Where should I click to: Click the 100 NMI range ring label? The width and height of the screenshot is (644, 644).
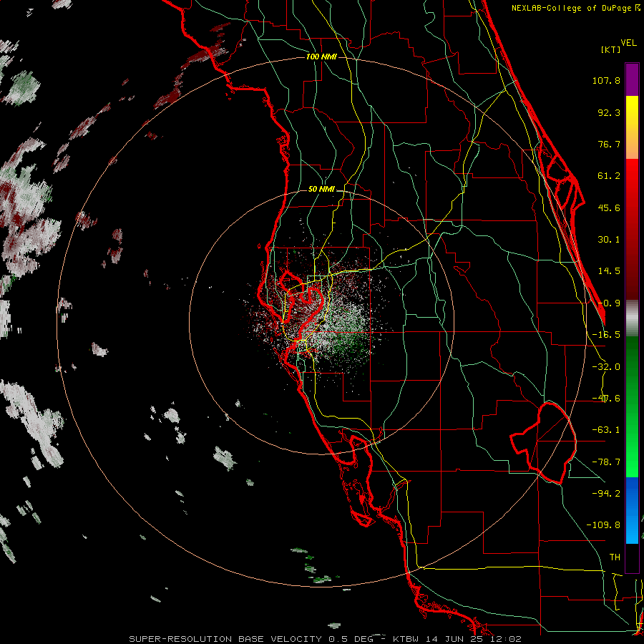[321, 57]
